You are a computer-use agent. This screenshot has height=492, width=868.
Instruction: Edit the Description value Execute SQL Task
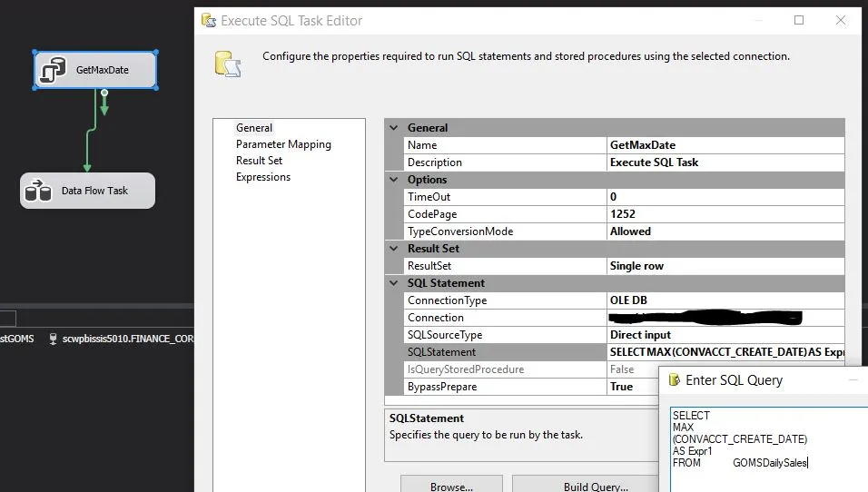pyautogui.click(x=725, y=162)
